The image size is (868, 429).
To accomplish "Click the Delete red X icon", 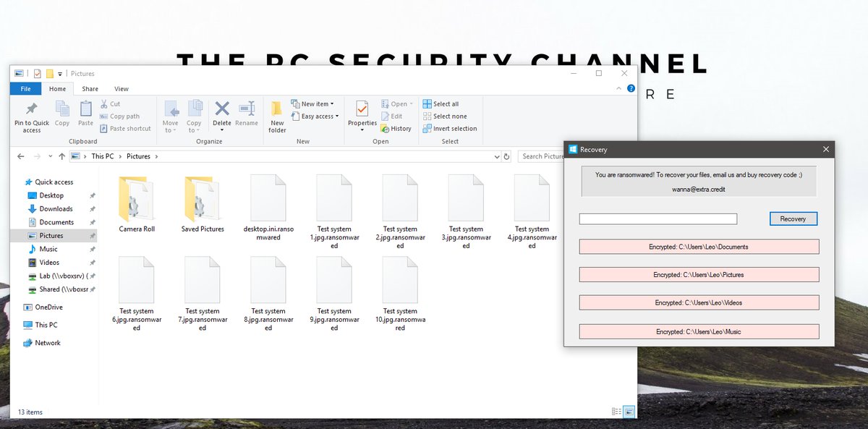I will [222, 109].
